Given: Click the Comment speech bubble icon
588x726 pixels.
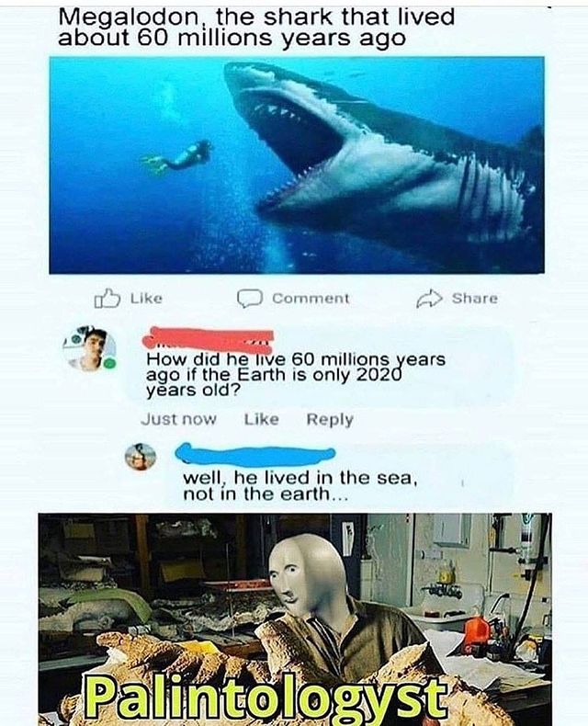Looking at the screenshot, I should pos(250,299).
